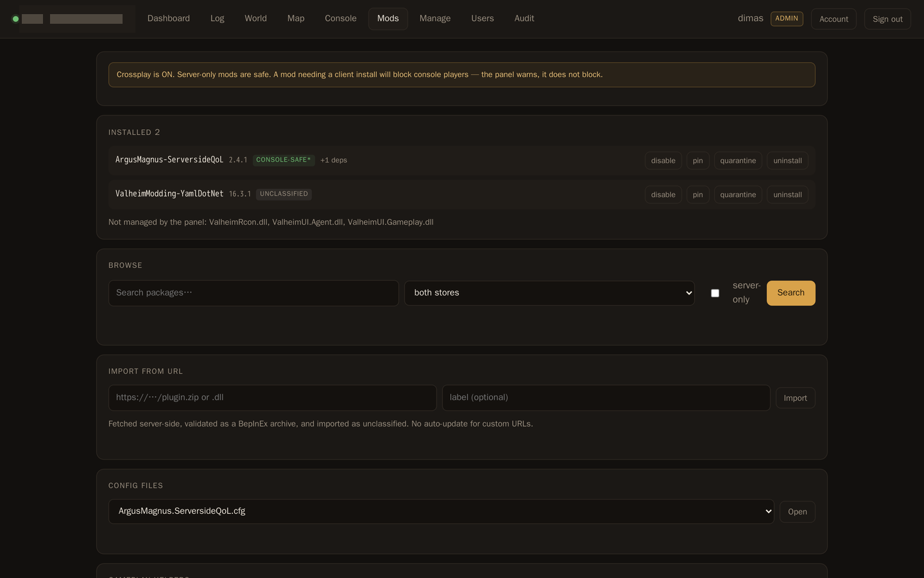
Task: Open the Dashboard tab
Action: pos(169,19)
